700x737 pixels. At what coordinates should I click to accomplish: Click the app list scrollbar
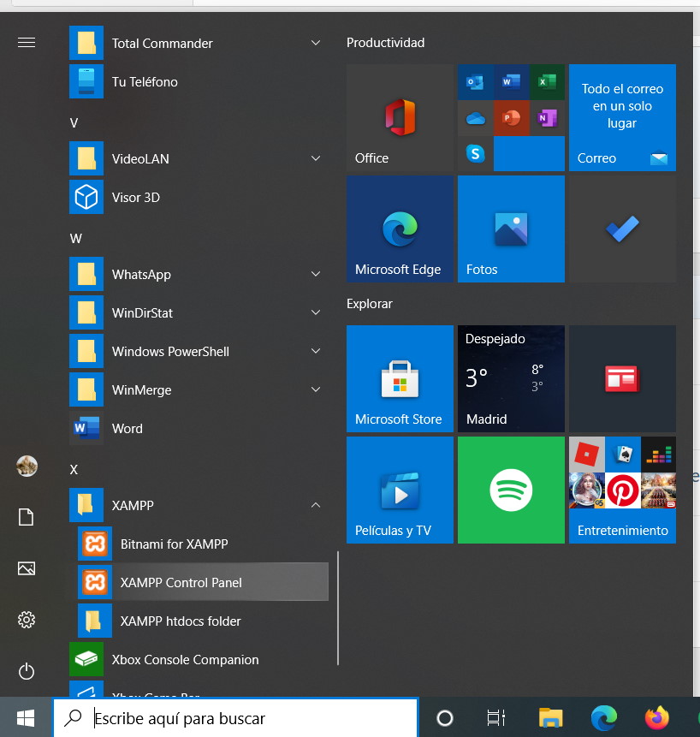click(338, 609)
